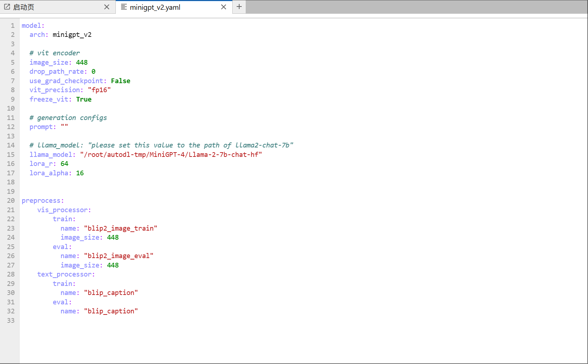Click the 启动页 tab's external-link icon
588x364 pixels.
point(7,7)
